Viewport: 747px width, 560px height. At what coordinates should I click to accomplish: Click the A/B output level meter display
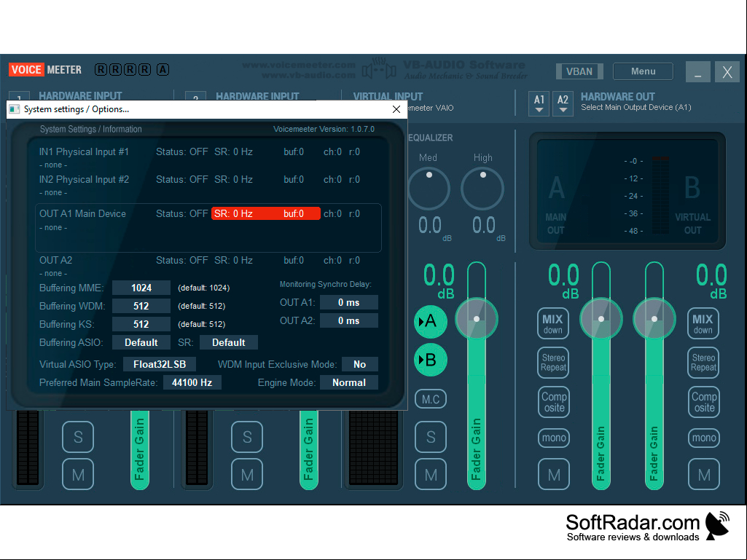pyautogui.click(x=627, y=192)
